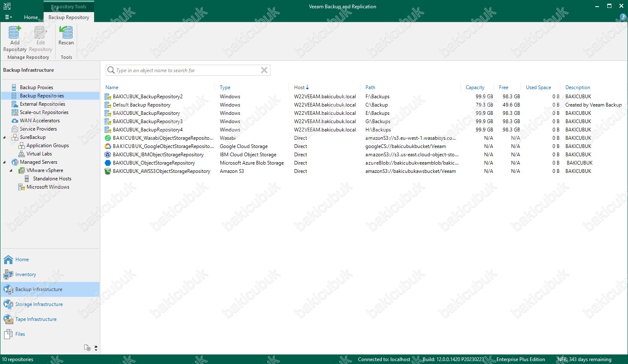This screenshot has width=628, height=364.
Task: Click 'Enterprise Plus Edition' status text
Action: coord(521,359)
